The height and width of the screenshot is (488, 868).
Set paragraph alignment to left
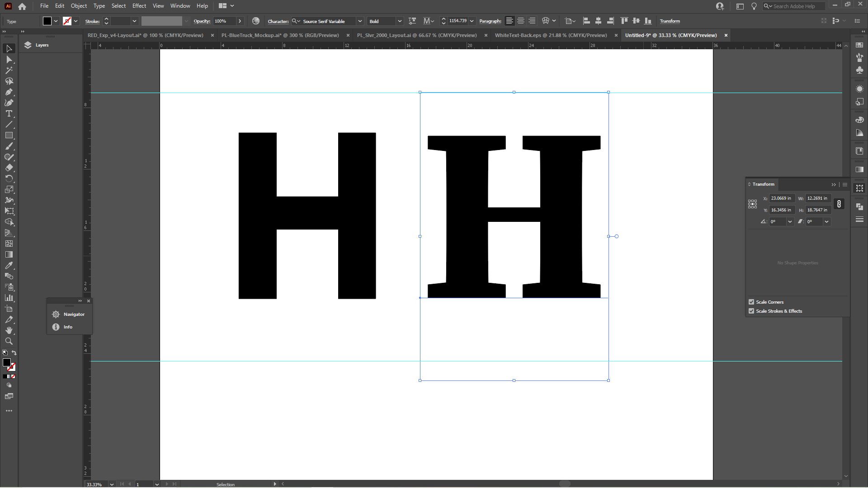click(509, 21)
